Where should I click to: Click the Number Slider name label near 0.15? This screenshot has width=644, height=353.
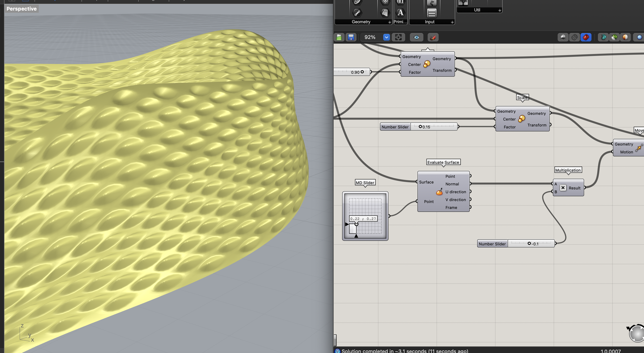(x=395, y=127)
